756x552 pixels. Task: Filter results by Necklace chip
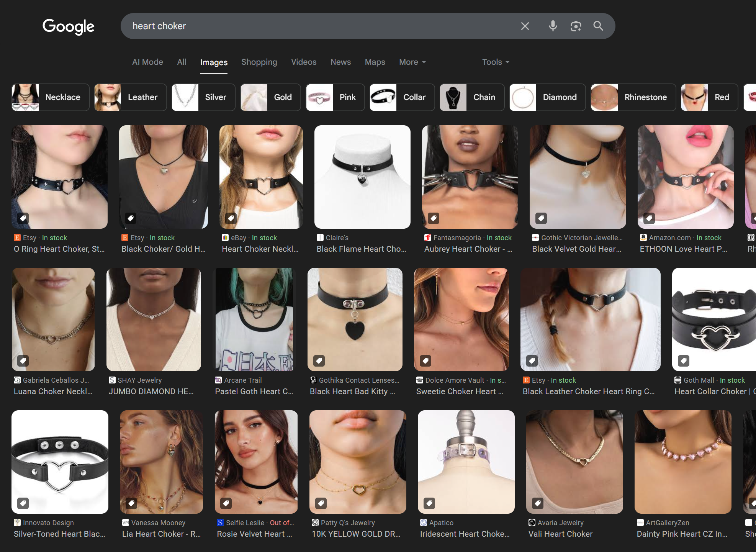pyautogui.click(x=51, y=97)
